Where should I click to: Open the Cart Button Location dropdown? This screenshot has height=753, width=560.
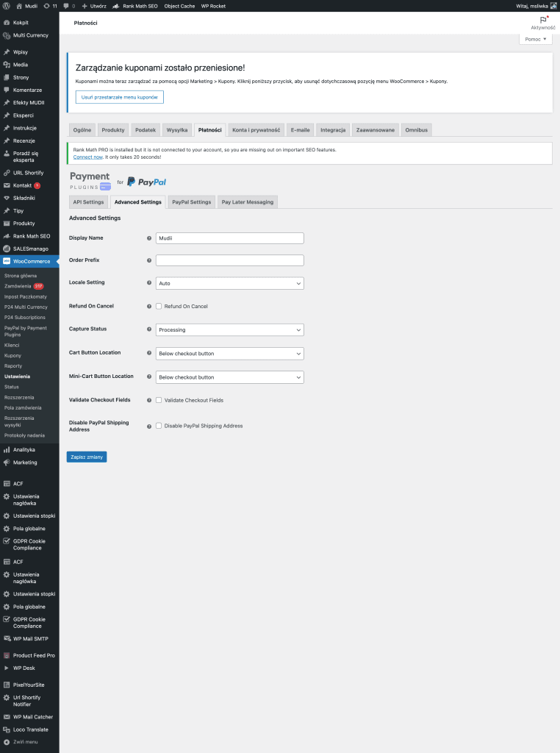click(230, 354)
